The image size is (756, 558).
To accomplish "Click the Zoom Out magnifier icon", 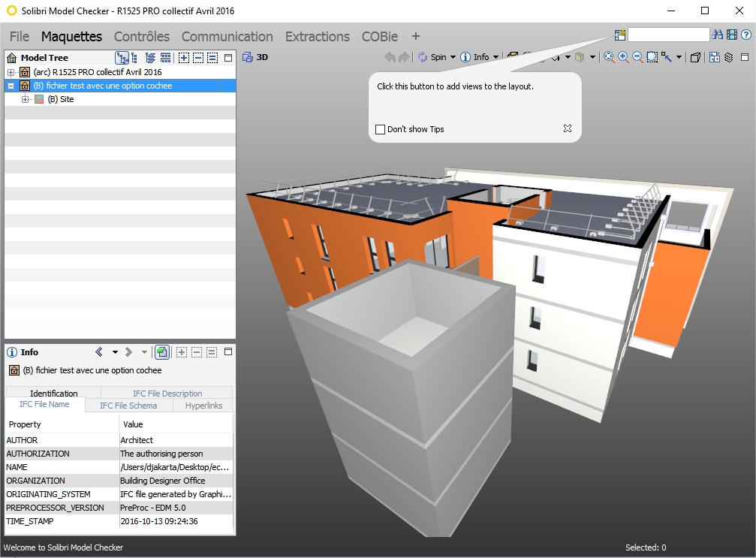I will coord(637,57).
